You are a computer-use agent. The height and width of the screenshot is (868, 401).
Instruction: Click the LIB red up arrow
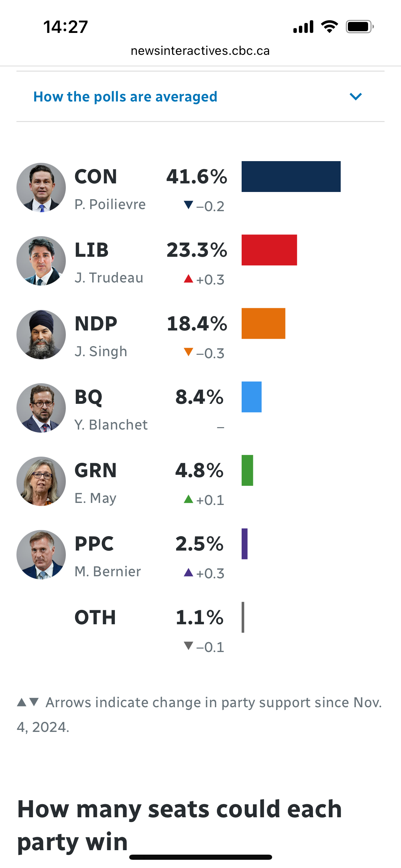[189, 278]
